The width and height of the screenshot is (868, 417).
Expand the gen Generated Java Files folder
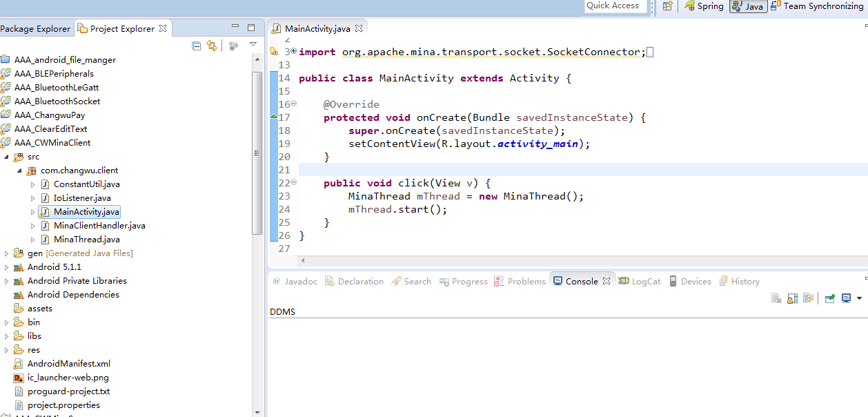(6, 253)
